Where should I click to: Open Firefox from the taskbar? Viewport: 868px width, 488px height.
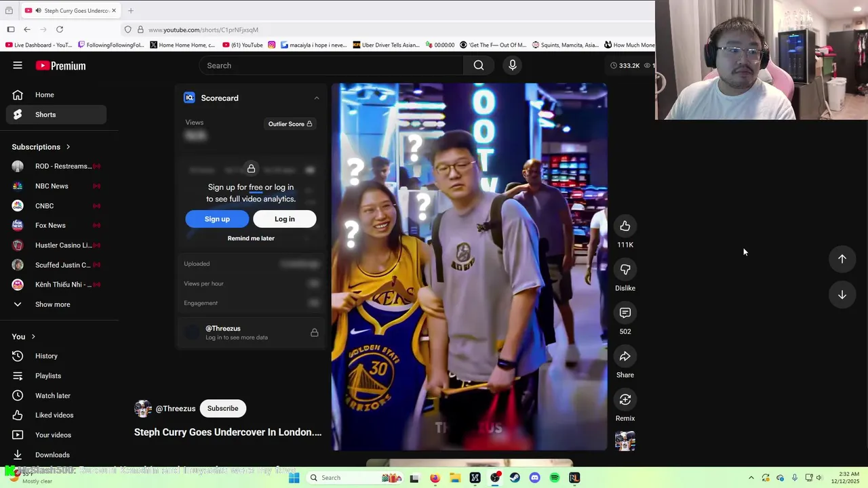[x=435, y=478]
